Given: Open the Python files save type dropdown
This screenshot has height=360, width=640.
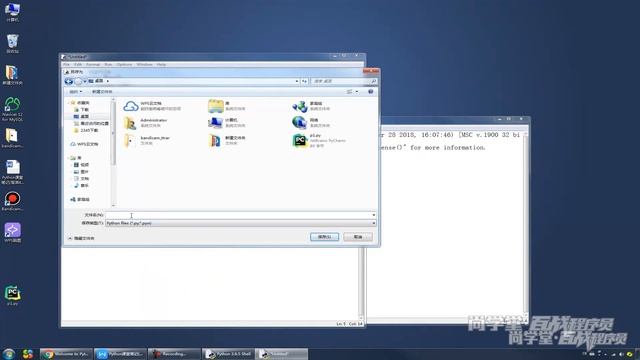Looking at the screenshot, I should point(240,223).
